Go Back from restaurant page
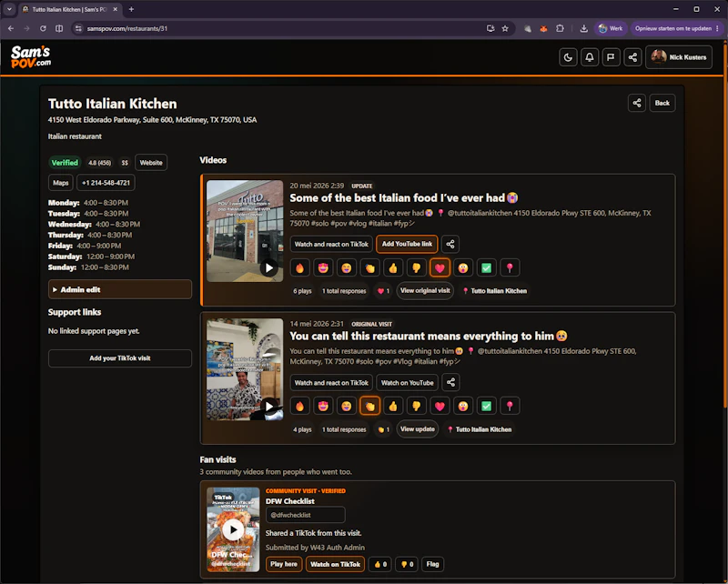 [662, 103]
